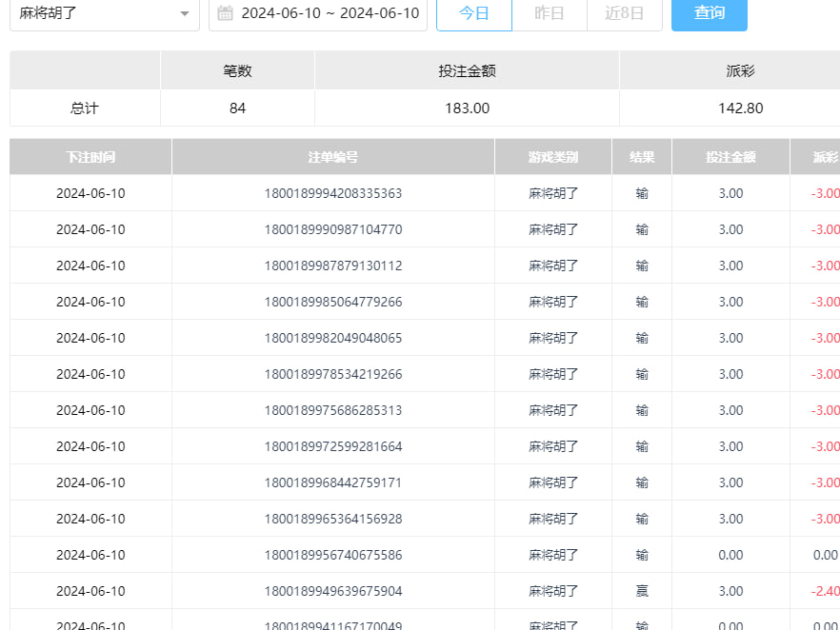Click the 投注金额 table column header
The width and height of the screenshot is (840, 630).
[730, 157]
